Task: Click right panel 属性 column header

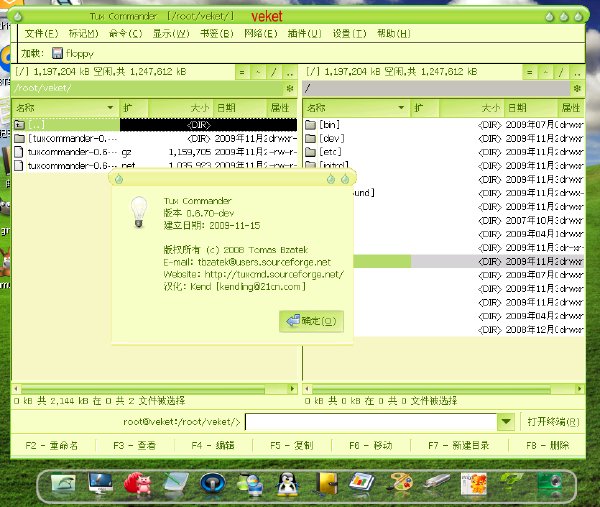Action: (571, 108)
